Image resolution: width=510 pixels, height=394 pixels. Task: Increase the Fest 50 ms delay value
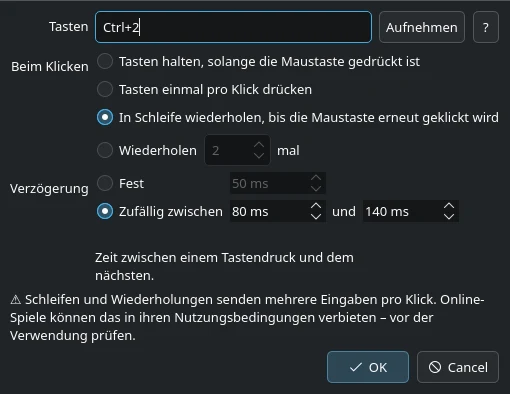[x=316, y=178]
